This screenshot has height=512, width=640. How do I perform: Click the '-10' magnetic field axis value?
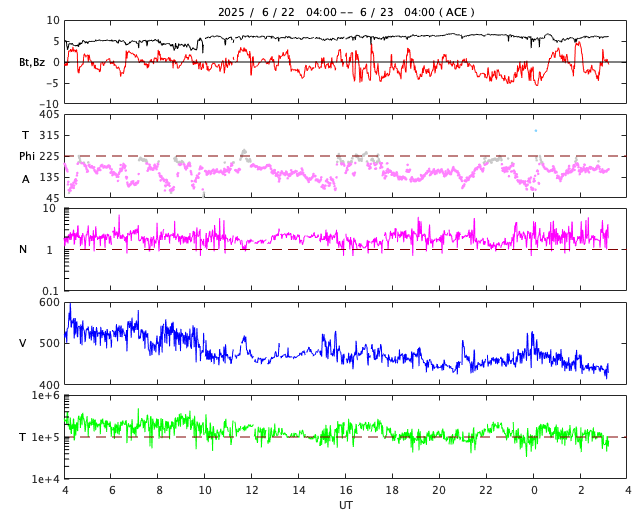(x=50, y=104)
